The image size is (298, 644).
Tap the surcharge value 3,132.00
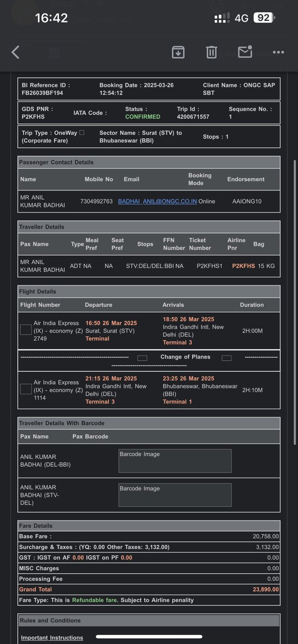267,547
